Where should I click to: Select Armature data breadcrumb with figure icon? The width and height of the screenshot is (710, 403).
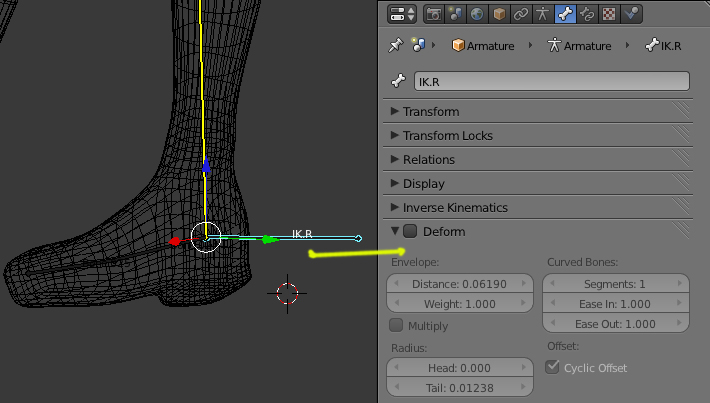coord(579,46)
